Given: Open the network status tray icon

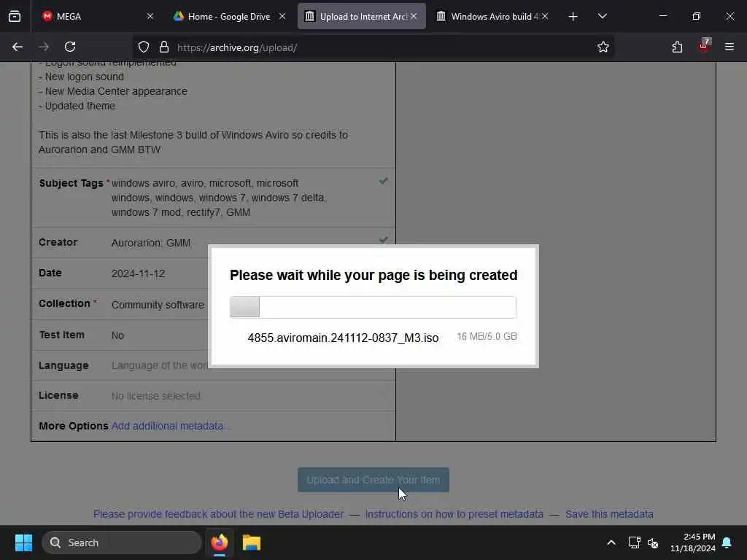Looking at the screenshot, I should 634,542.
